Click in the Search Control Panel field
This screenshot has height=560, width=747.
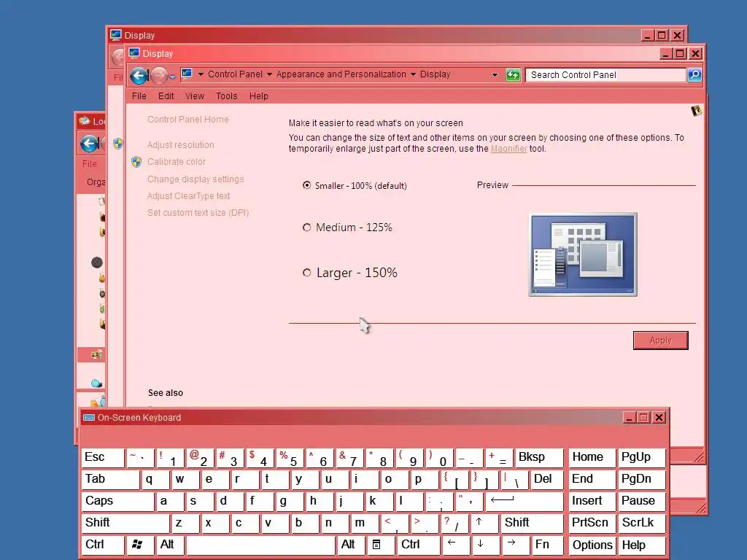point(605,75)
